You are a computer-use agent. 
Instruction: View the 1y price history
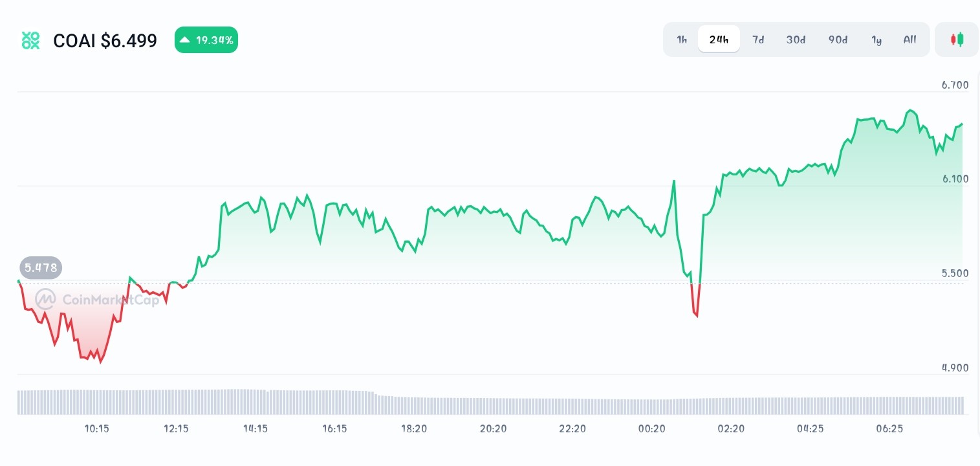[877, 39]
